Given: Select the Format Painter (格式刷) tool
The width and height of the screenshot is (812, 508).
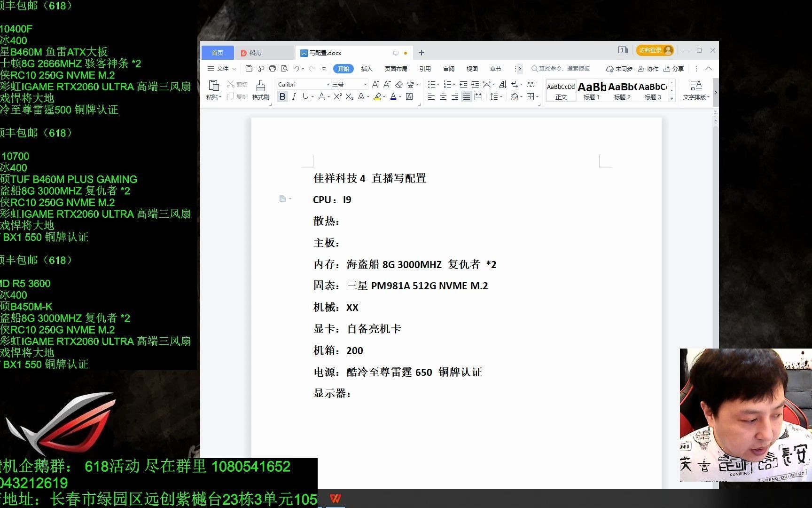Looking at the screenshot, I should pos(261,89).
